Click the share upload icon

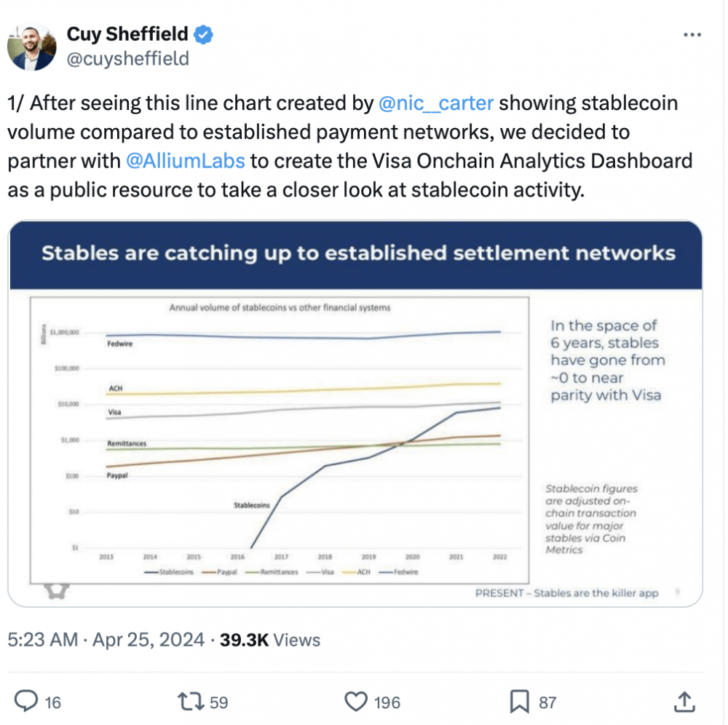point(684,701)
